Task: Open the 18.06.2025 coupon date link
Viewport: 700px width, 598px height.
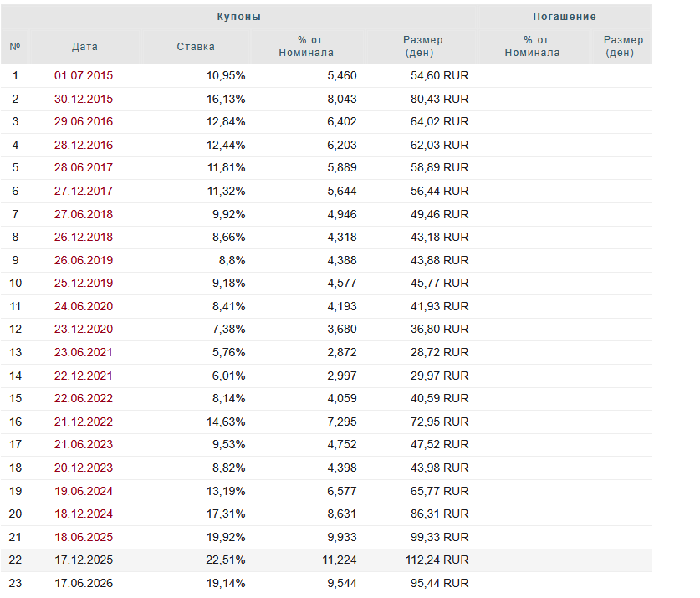Action: click(84, 537)
